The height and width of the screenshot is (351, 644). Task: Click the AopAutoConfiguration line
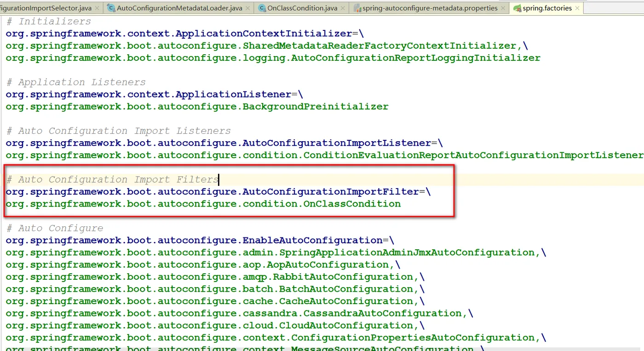click(203, 265)
